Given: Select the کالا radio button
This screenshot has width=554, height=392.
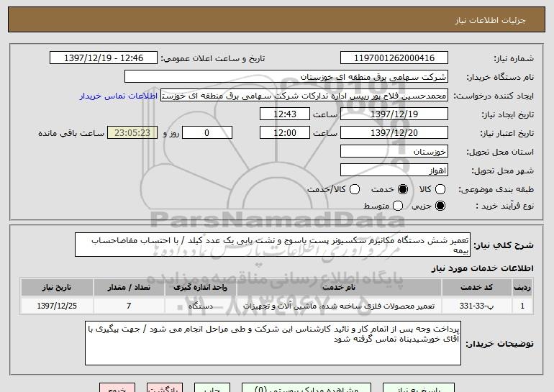Looking at the screenshot, I should click(x=441, y=189).
